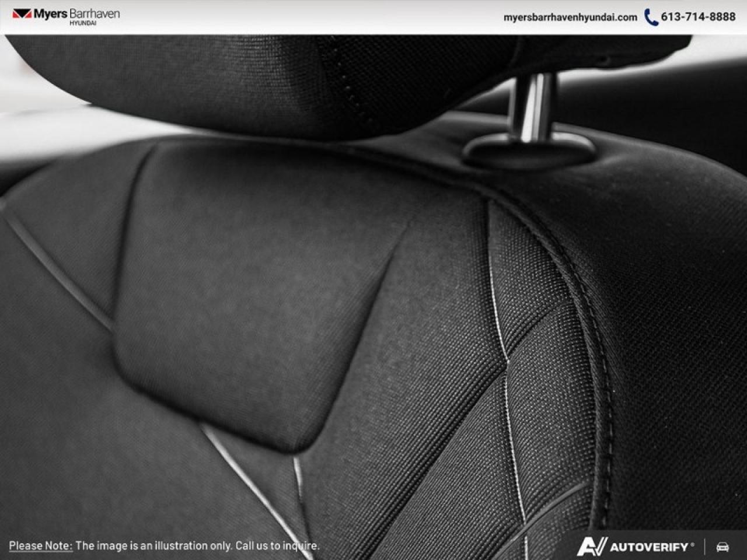Click the small car icon beside AutoVerify

click(x=722, y=547)
